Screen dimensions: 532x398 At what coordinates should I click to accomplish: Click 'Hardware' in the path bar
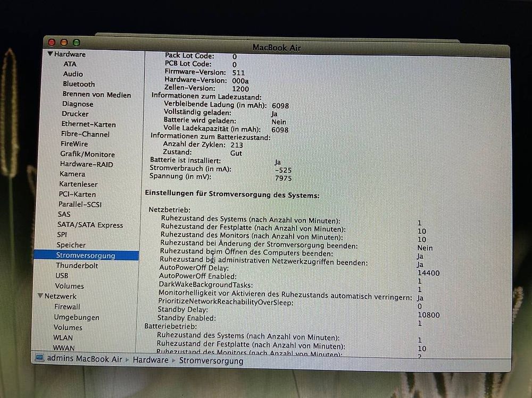(x=151, y=360)
